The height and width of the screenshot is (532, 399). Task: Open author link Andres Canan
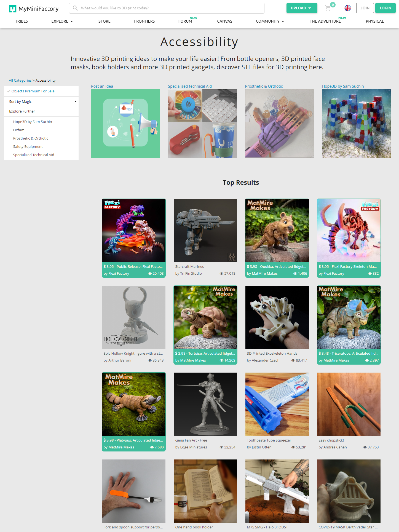335,447
